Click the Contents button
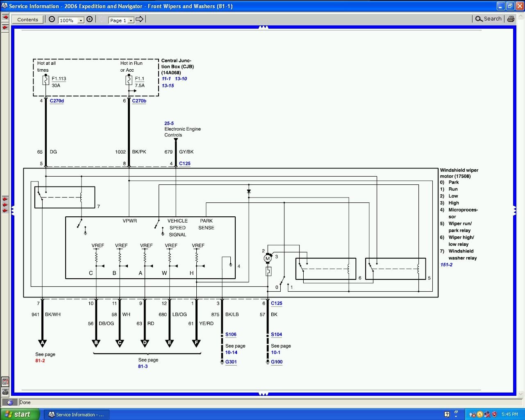 (x=28, y=20)
